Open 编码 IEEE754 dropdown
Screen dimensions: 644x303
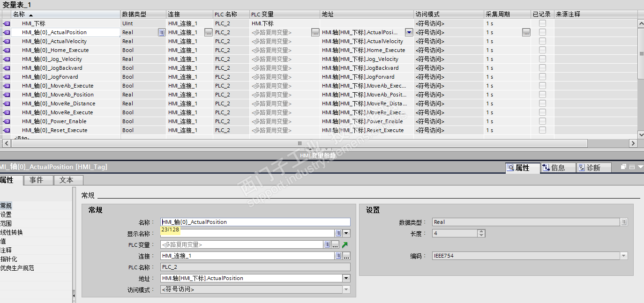(x=624, y=256)
